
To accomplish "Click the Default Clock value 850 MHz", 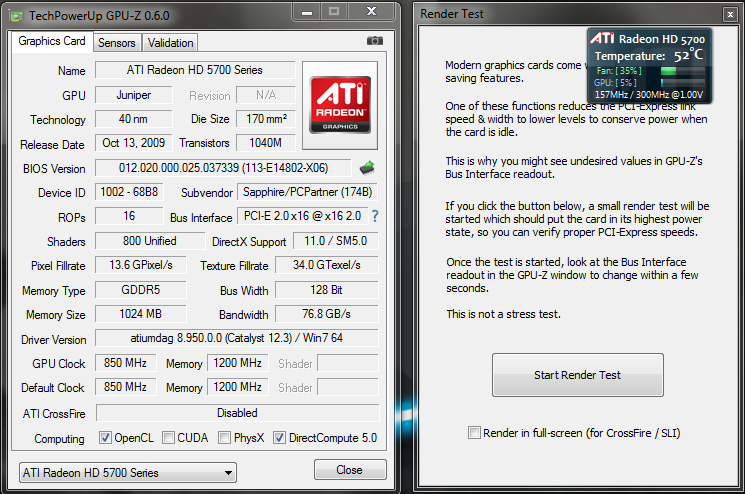I will click(125, 387).
